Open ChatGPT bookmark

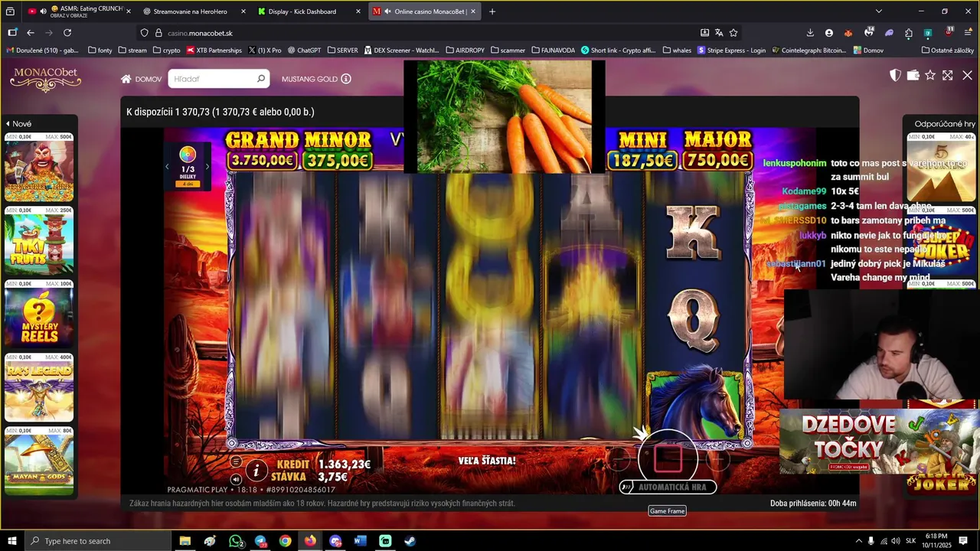coord(304,51)
